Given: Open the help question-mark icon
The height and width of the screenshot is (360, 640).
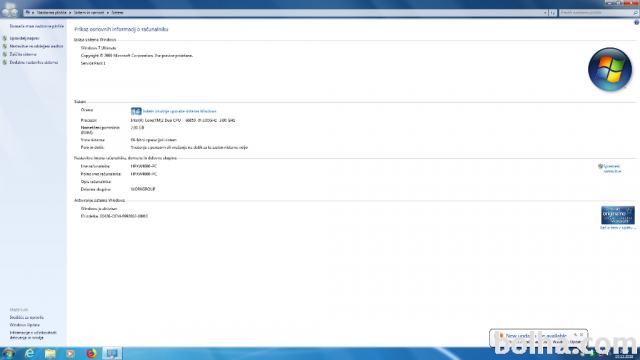Looking at the screenshot, I should (x=636, y=23).
